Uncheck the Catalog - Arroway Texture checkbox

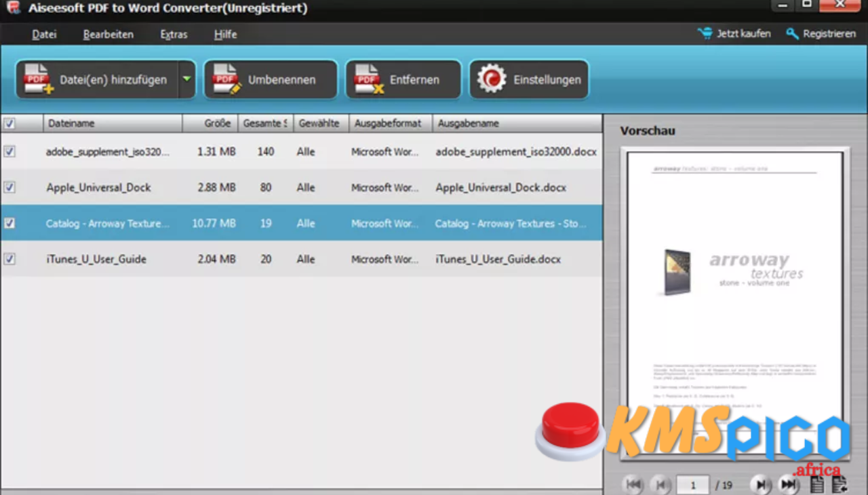click(x=9, y=223)
